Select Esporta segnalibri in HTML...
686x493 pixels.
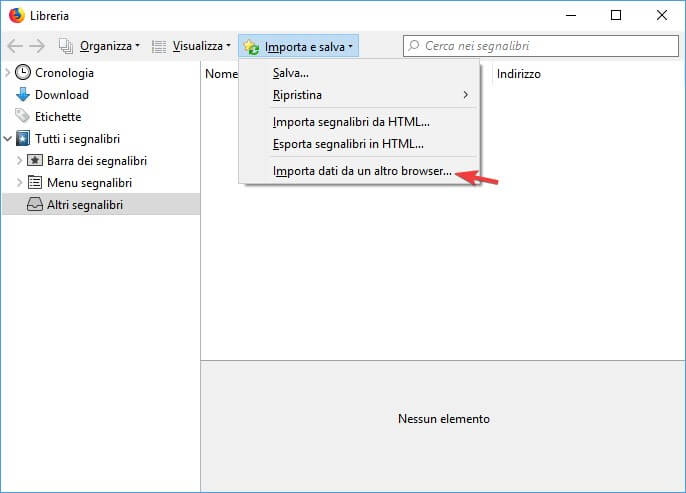(x=359, y=144)
